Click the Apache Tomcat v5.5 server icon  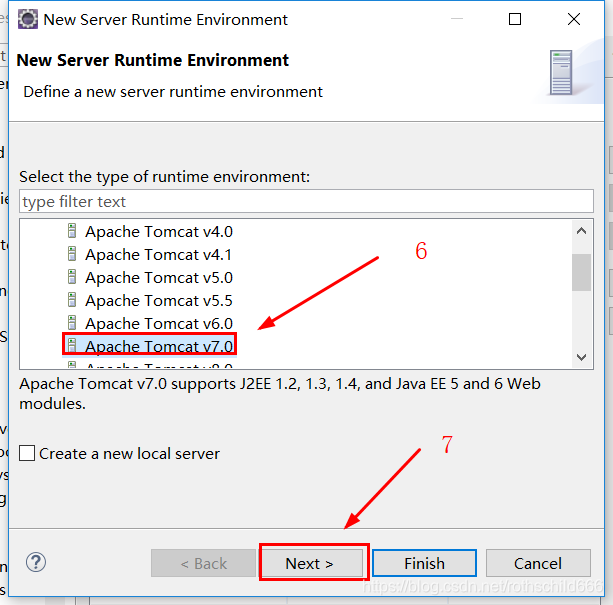(72, 300)
